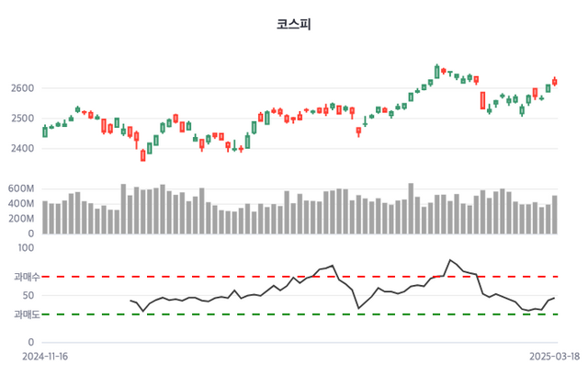Click the 200M volume axis label
Screen dimensions: 588x376
[x=20, y=219]
